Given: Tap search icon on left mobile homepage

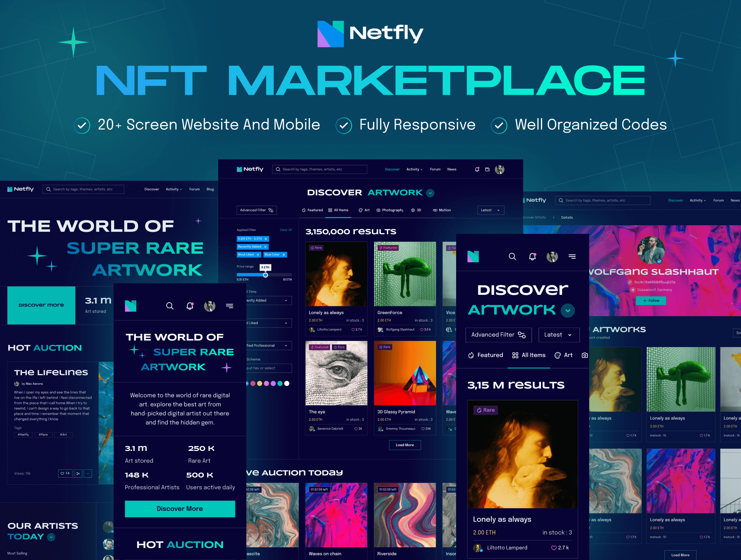Looking at the screenshot, I should coord(170,306).
